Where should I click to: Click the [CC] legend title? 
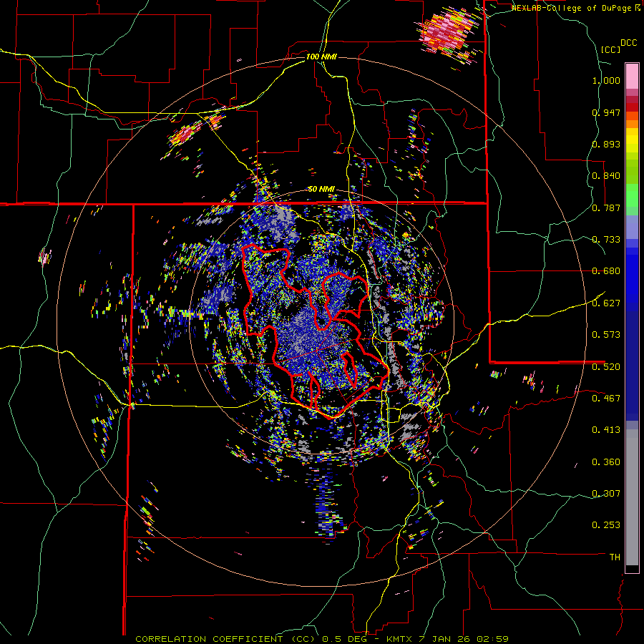[610, 49]
